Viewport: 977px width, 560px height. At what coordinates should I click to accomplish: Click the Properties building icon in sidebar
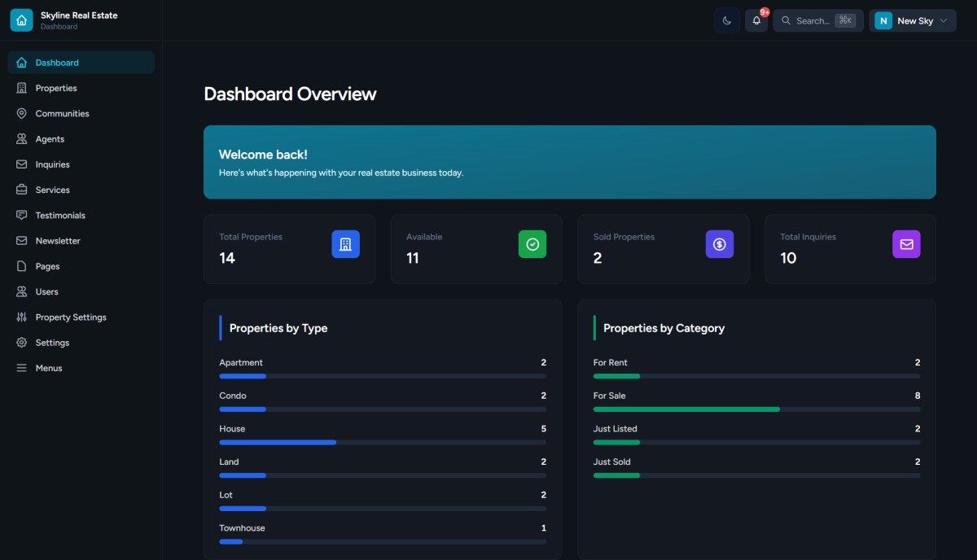click(x=22, y=88)
